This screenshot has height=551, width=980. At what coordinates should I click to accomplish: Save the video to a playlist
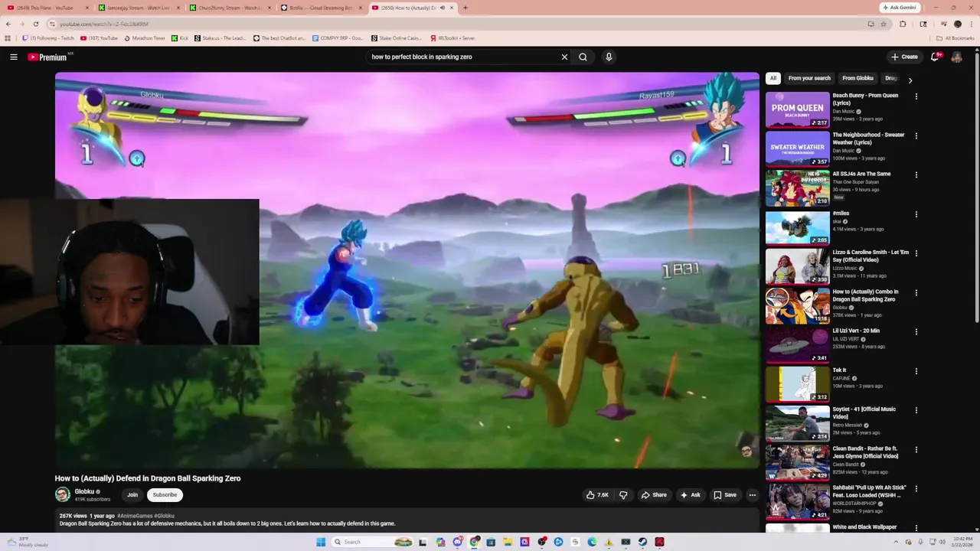pos(725,495)
